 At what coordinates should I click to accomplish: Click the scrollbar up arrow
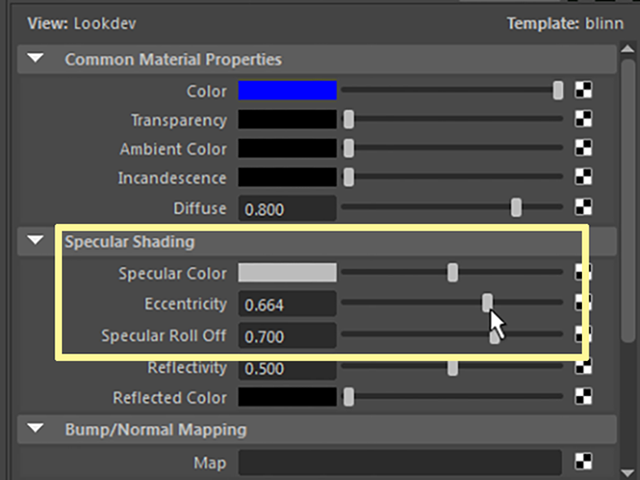click(x=628, y=49)
